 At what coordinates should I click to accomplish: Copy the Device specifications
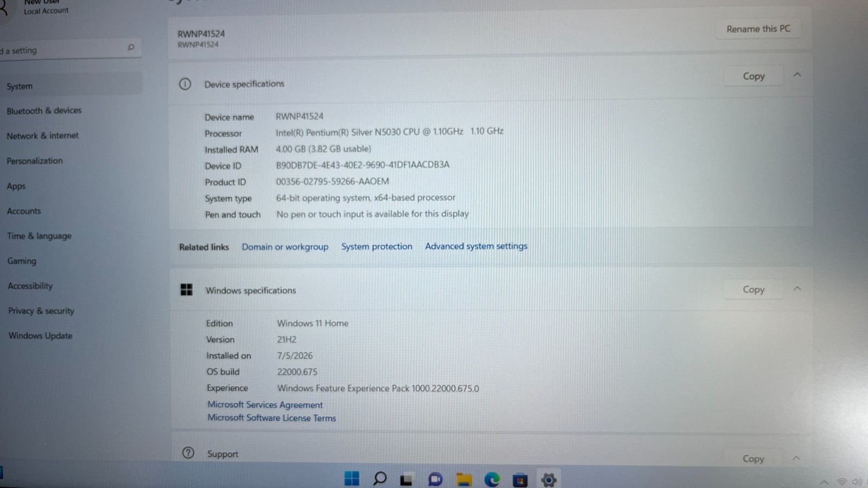tap(754, 76)
